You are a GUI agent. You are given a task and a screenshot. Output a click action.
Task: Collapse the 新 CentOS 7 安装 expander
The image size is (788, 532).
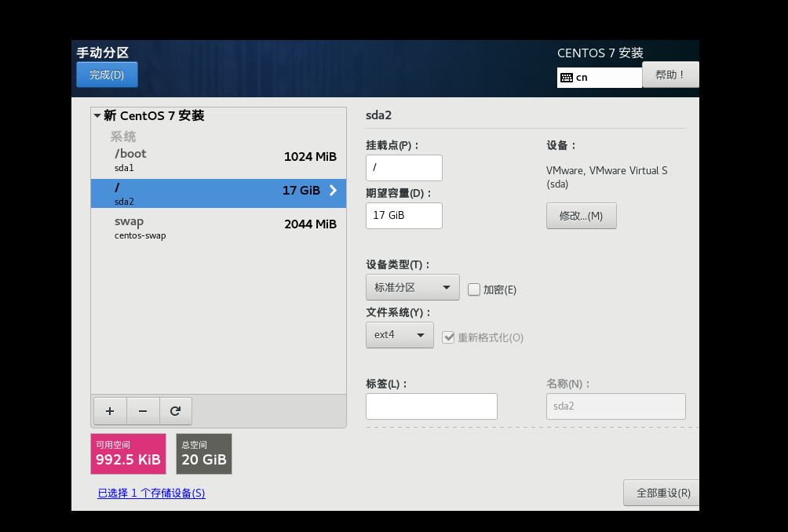click(x=97, y=115)
